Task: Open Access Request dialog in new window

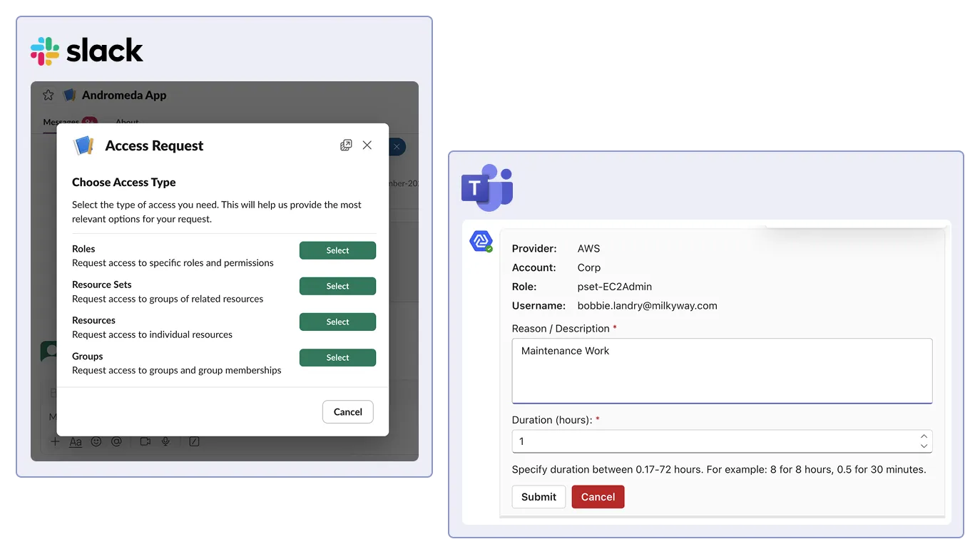Action: point(346,145)
